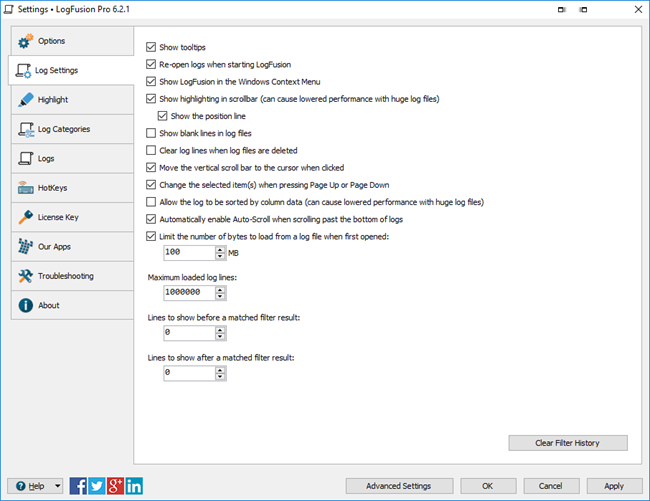This screenshot has width=650, height=501.
Task: Increase maximum loaded log lines value
Action: 220,290
